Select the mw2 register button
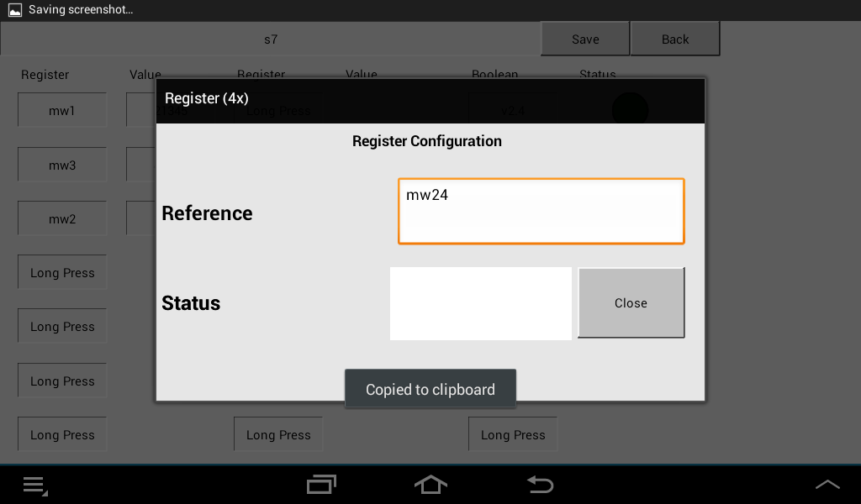The width and height of the screenshot is (861, 504). tap(62, 218)
